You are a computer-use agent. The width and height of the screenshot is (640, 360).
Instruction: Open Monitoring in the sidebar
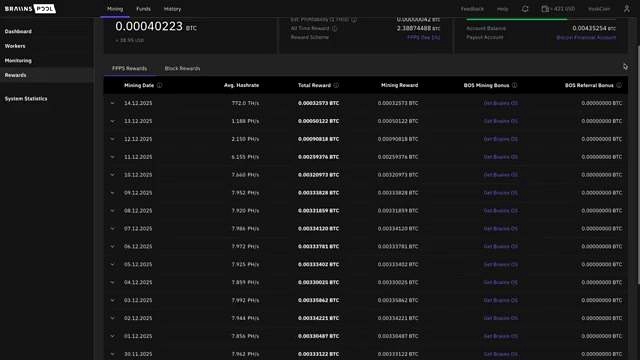(x=18, y=61)
